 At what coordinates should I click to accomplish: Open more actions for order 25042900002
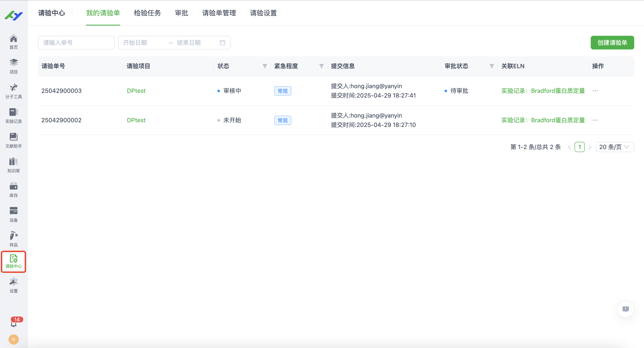click(595, 120)
